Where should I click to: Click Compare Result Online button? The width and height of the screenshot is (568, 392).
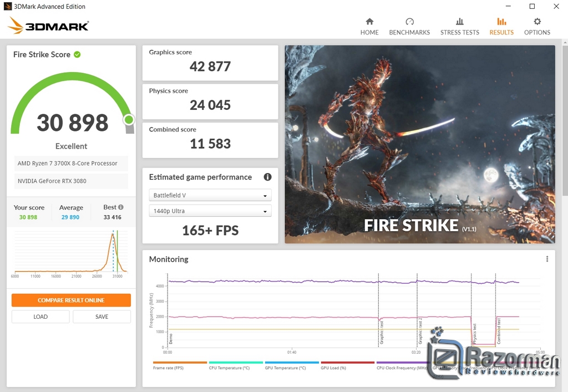click(71, 300)
